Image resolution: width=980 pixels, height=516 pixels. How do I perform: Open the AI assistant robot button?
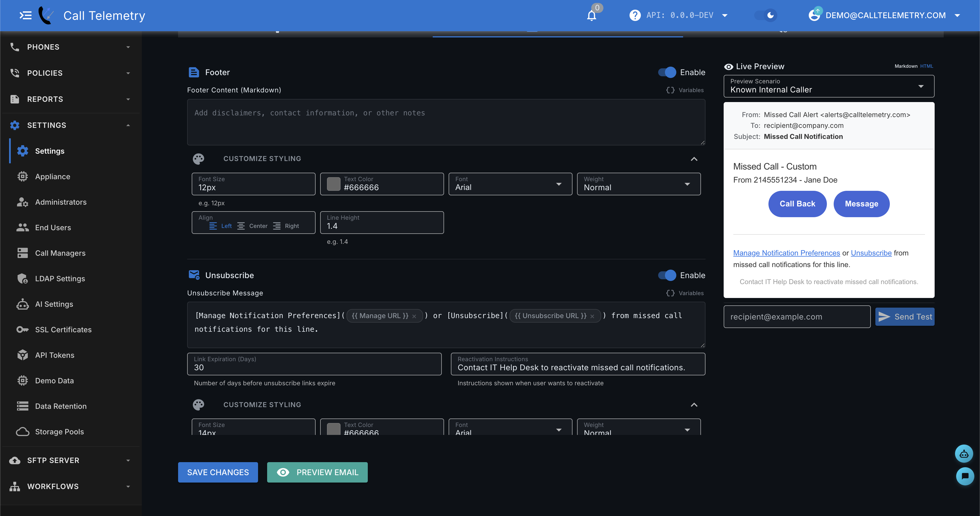click(x=964, y=454)
